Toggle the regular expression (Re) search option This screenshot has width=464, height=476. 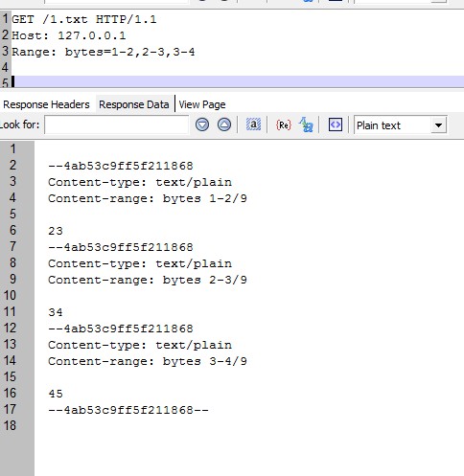[284, 125]
